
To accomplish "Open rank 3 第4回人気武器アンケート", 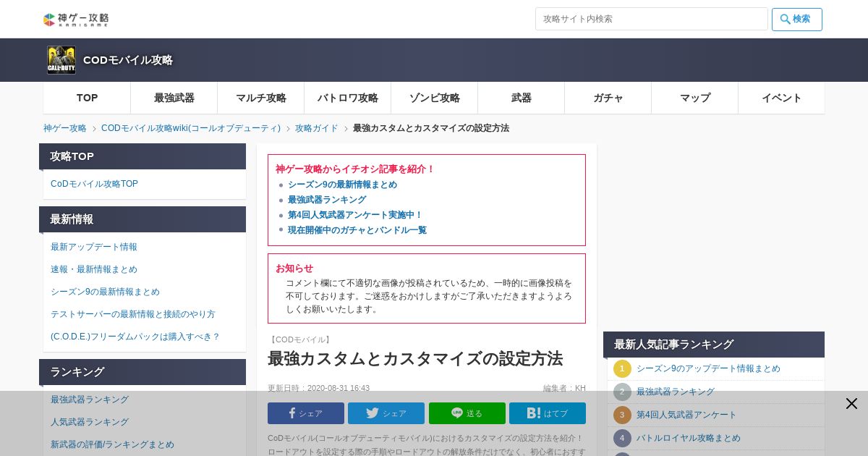I will coord(686,415).
